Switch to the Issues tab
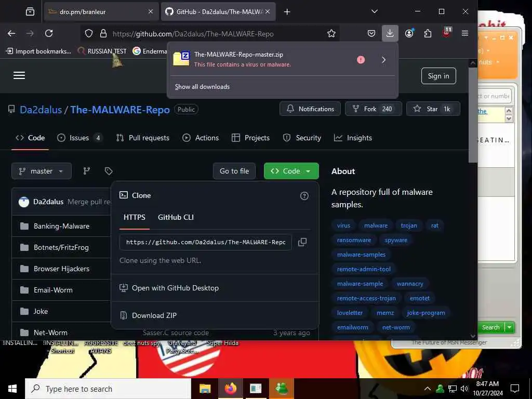 81,138
